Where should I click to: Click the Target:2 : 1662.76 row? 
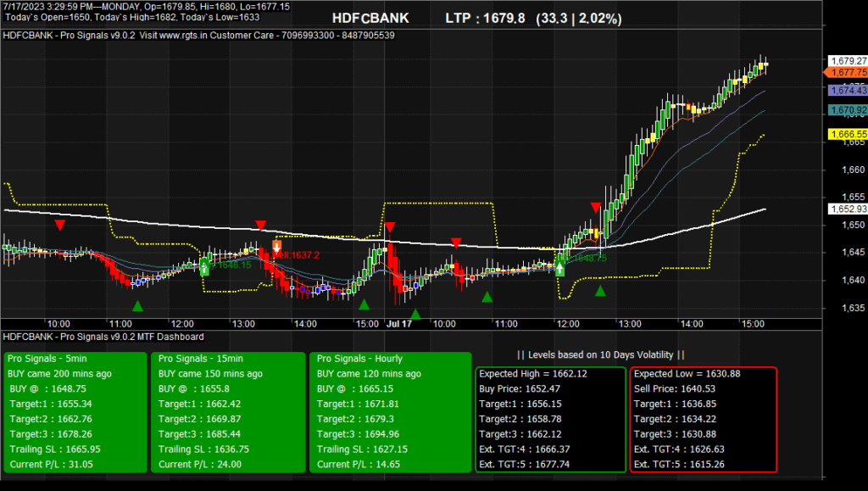pyautogui.click(x=50, y=419)
